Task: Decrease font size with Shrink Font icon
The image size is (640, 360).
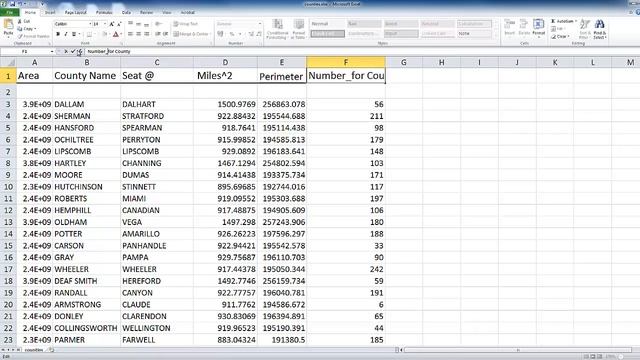Action: [119, 24]
